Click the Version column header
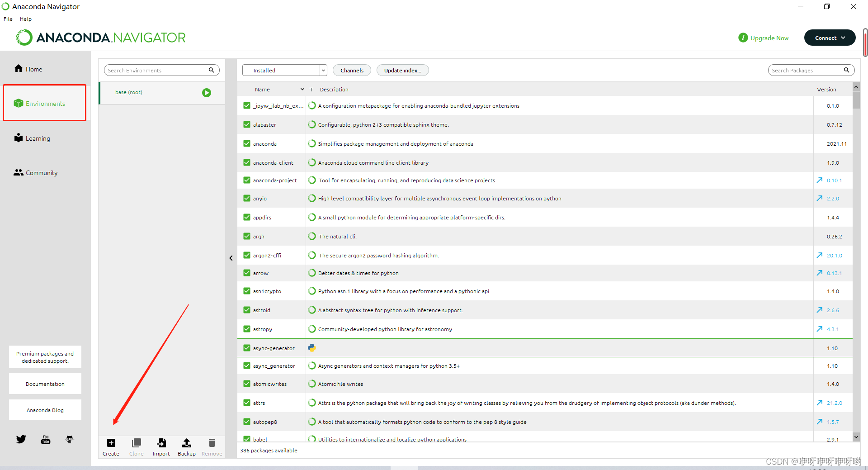868x470 pixels. (x=826, y=90)
